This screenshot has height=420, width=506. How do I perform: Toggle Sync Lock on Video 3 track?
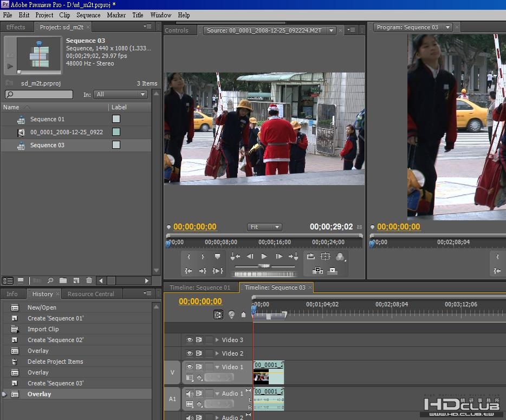pyautogui.click(x=199, y=340)
